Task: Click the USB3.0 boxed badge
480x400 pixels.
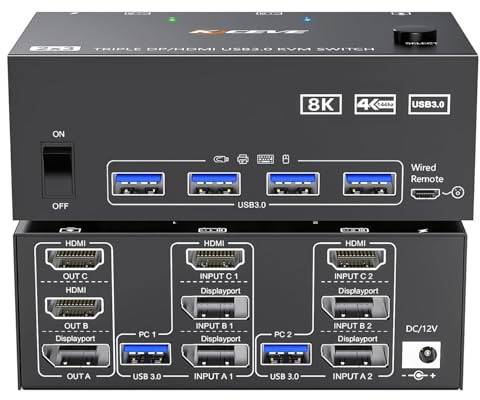Action: 429,104
